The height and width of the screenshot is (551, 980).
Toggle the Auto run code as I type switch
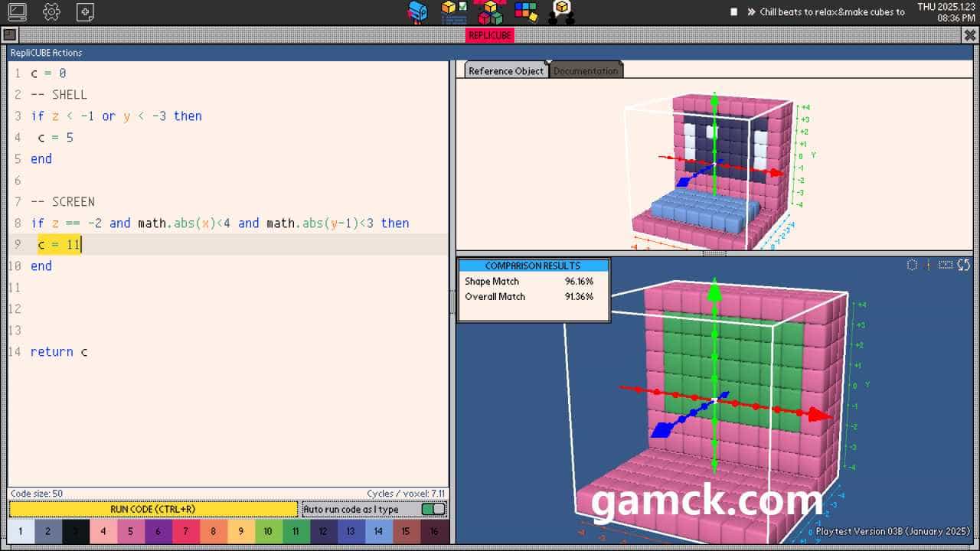pyautogui.click(x=433, y=509)
